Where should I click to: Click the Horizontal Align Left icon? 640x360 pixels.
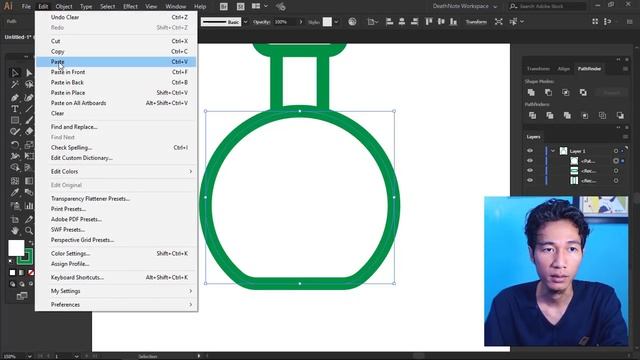point(389,22)
